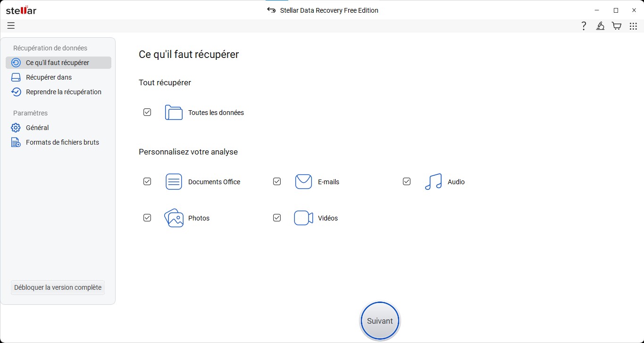Select Ce qu'il faut récupérer in sidebar
This screenshot has width=644, height=343.
tap(59, 63)
